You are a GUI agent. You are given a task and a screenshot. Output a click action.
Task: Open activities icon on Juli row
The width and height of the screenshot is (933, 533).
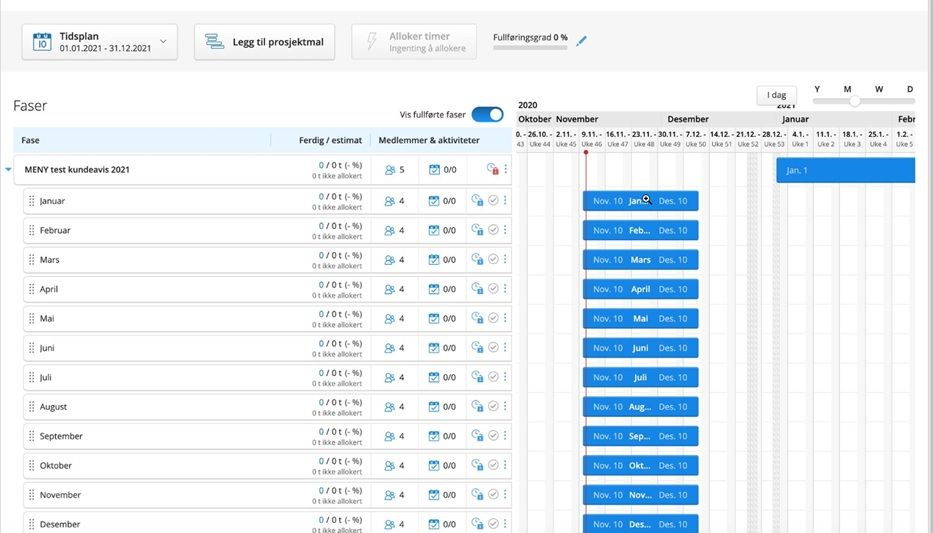[434, 378]
